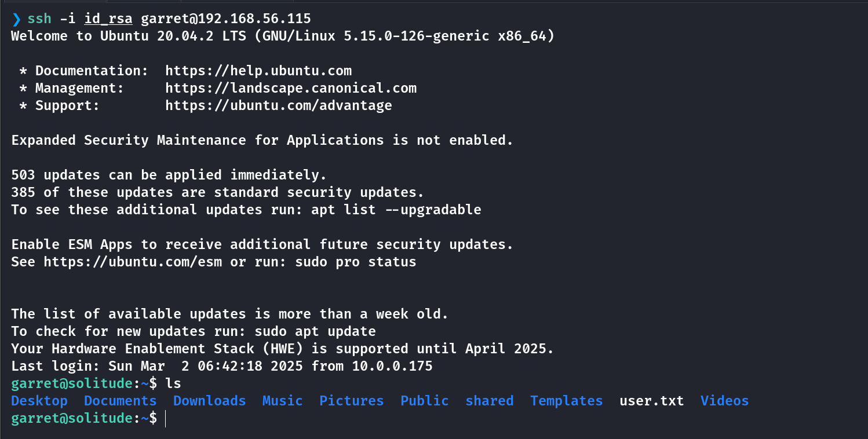Click the 'sudo pro status' command text

click(x=356, y=262)
